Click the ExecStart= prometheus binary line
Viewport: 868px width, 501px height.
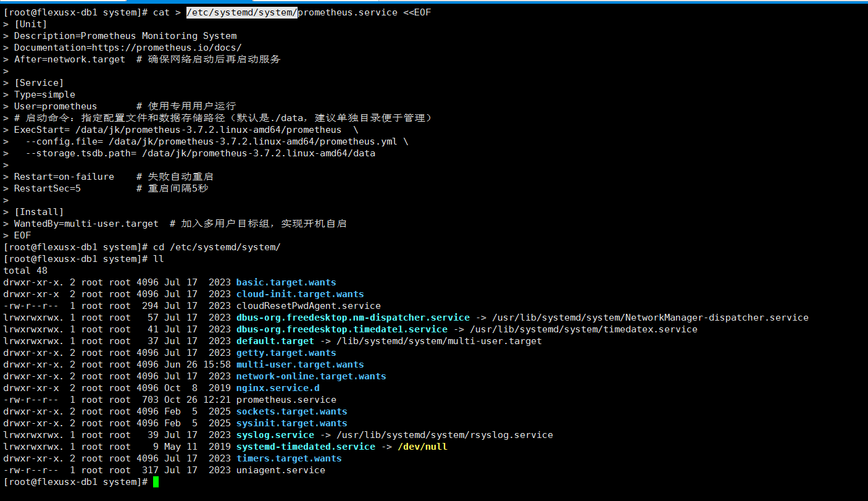point(186,130)
